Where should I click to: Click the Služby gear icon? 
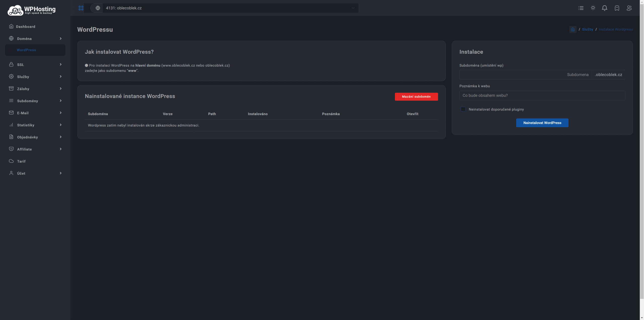pyautogui.click(x=11, y=76)
